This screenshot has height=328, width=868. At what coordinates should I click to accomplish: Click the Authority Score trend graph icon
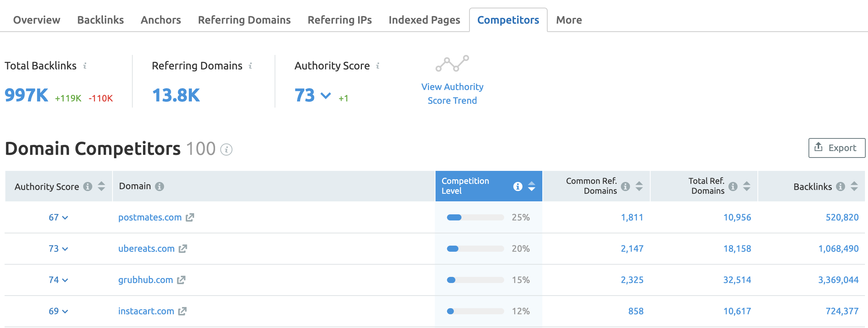(x=452, y=63)
